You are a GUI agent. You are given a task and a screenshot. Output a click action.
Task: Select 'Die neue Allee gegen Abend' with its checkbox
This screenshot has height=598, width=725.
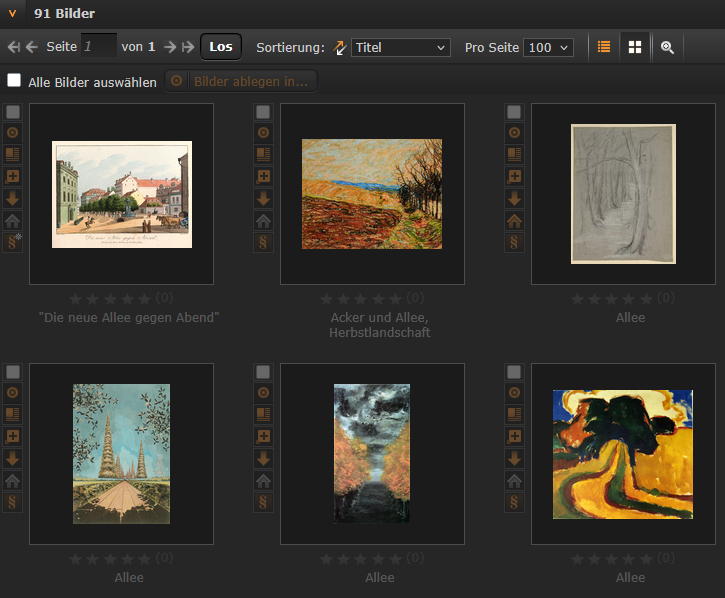(13, 111)
